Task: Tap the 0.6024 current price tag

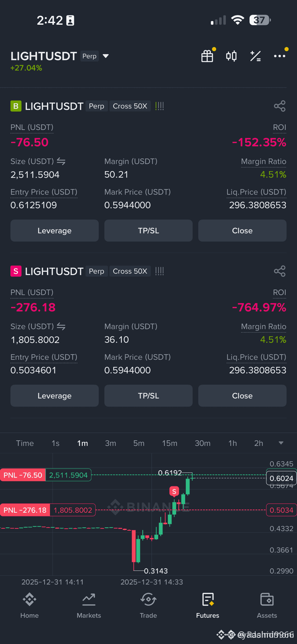Action: [282, 478]
